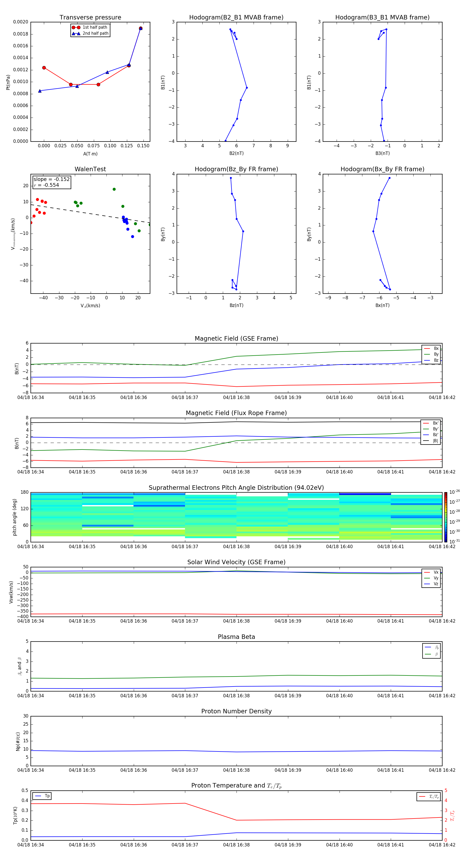This screenshot has width=473, height=868.
Task: Select the 'r = -0.554' annotation
Action: (x=46, y=185)
